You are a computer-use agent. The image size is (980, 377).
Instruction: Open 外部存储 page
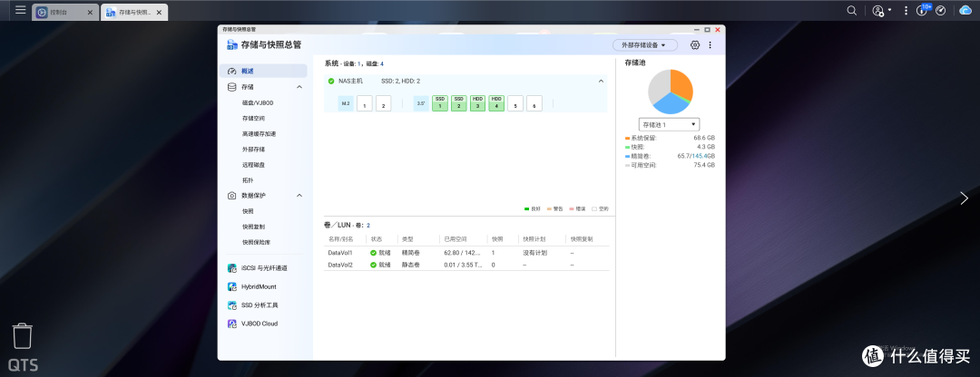(x=253, y=150)
